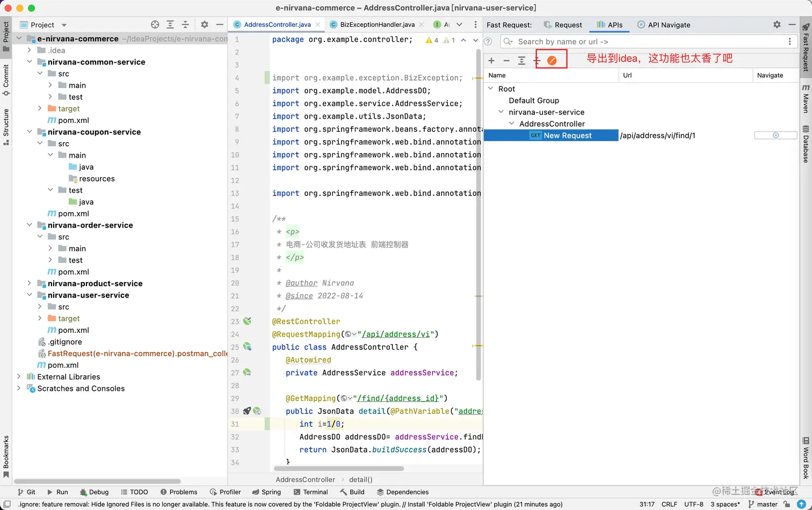Go to previous highlighted error arrow
Image resolution: width=812 pixels, height=510 pixels.
(463, 40)
